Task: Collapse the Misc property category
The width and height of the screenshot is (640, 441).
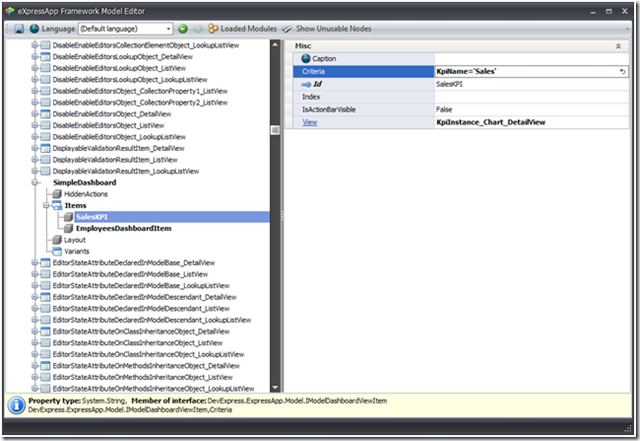Action: click(x=618, y=46)
